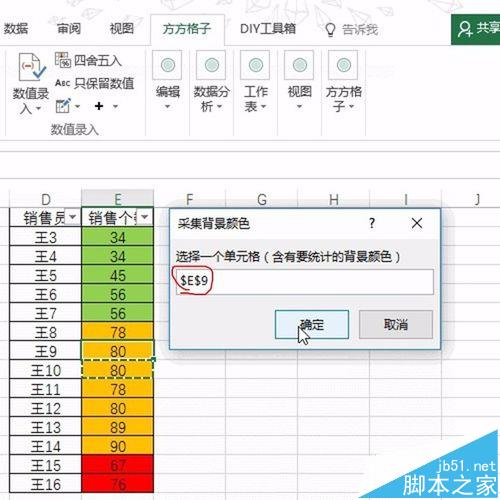This screenshot has height=500, width=500.
Task: Expand the 销售个数 column filter arrow
Action: point(144,217)
